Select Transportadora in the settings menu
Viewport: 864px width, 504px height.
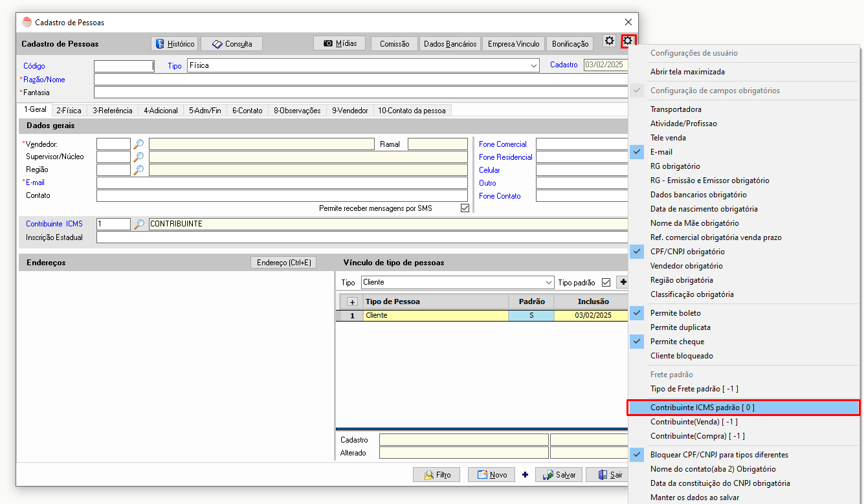(744, 109)
